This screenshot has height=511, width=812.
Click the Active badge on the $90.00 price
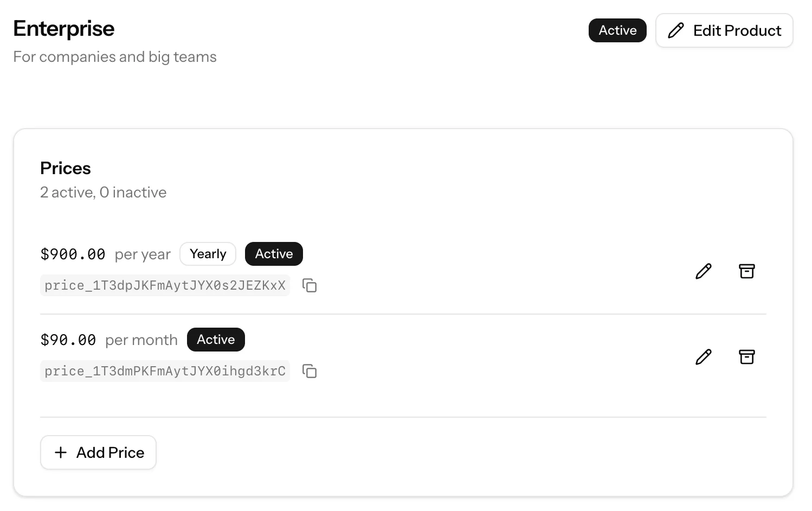click(x=216, y=339)
